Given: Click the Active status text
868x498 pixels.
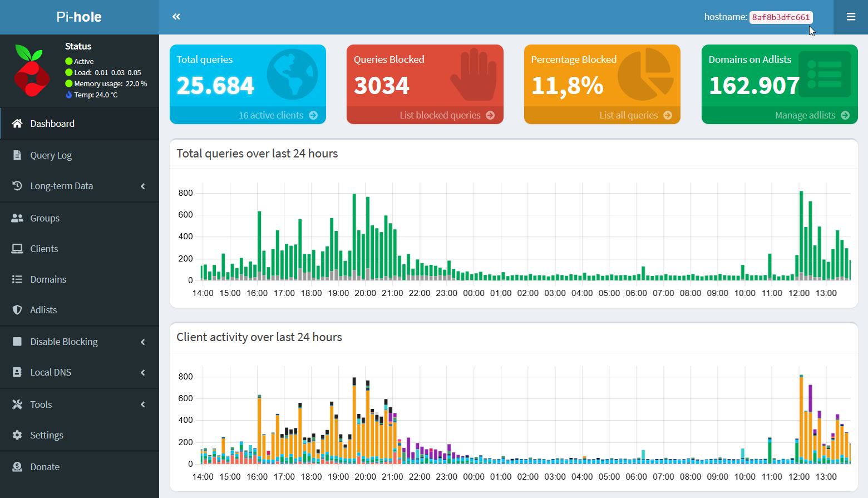Looking at the screenshot, I should [x=84, y=62].
